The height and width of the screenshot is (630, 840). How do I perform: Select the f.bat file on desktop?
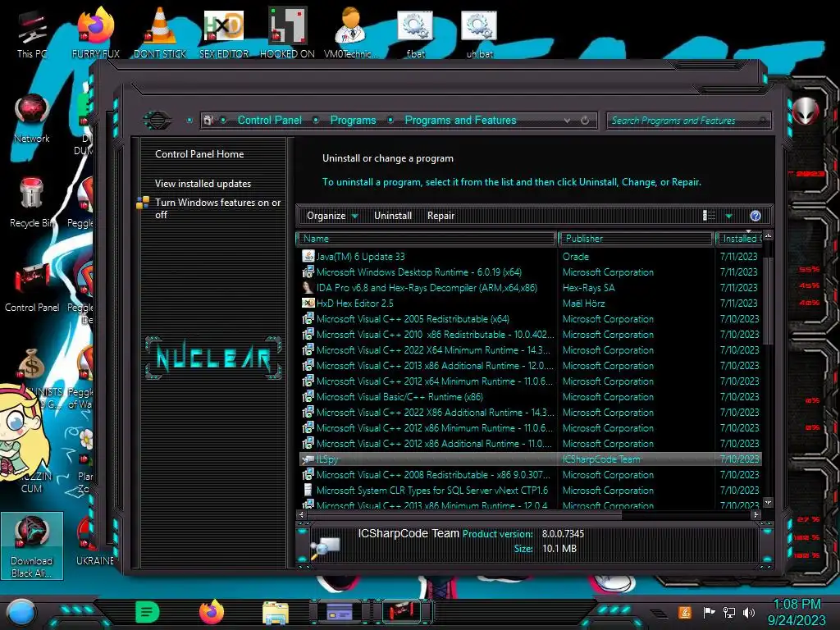click(415, 33)
